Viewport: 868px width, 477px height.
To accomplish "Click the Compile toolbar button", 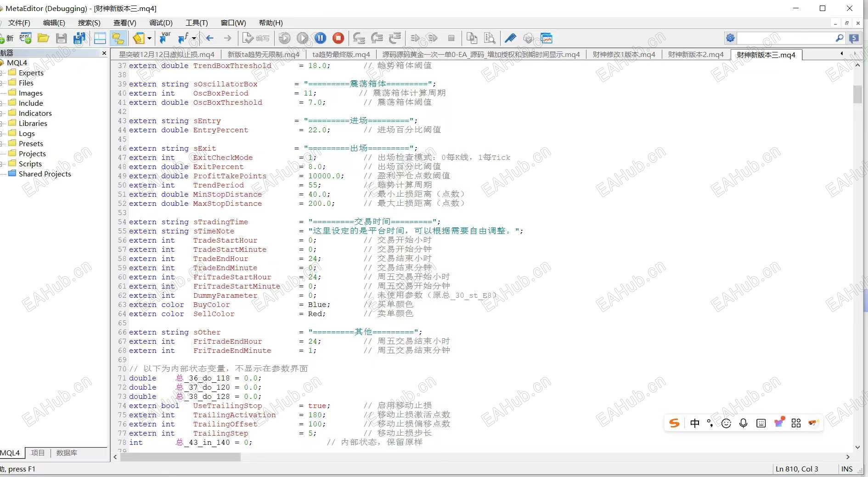I will pyautogui.click(x=256, y=39).
